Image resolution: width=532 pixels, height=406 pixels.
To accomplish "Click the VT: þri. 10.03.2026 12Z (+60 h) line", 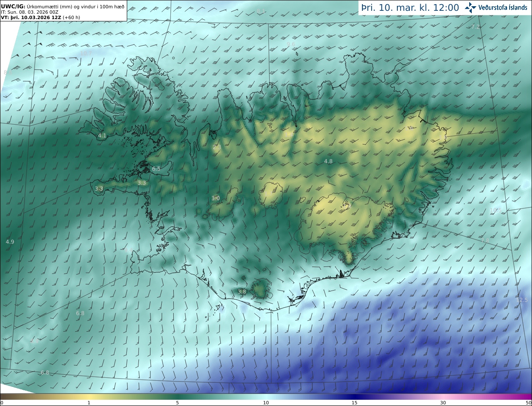I will pyautogui.click(x=40, y=17).
